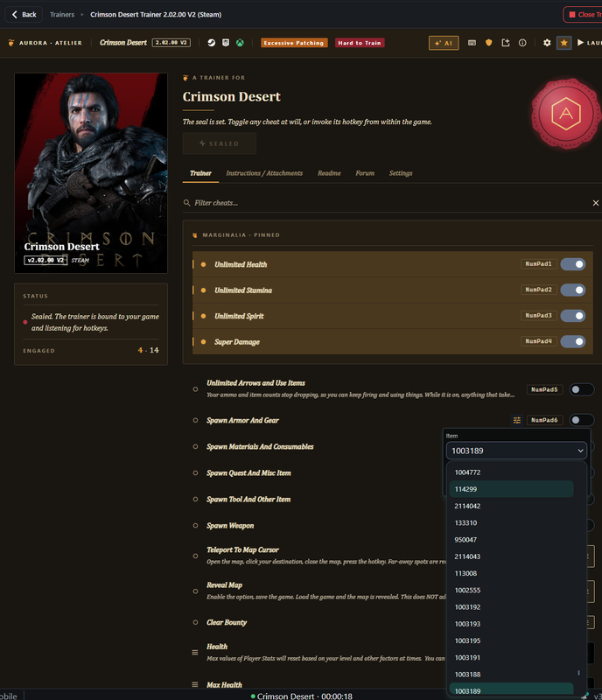Select item 1003188 from the list
This screenshot has height=700, width=602.
tap(511, 675)
